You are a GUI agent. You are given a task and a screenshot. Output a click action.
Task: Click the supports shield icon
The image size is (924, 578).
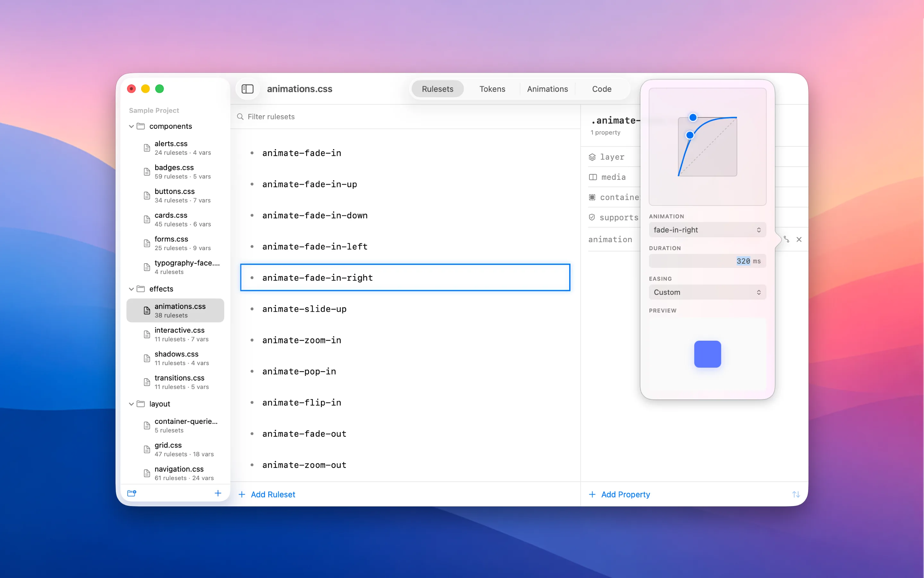point(592,217)
